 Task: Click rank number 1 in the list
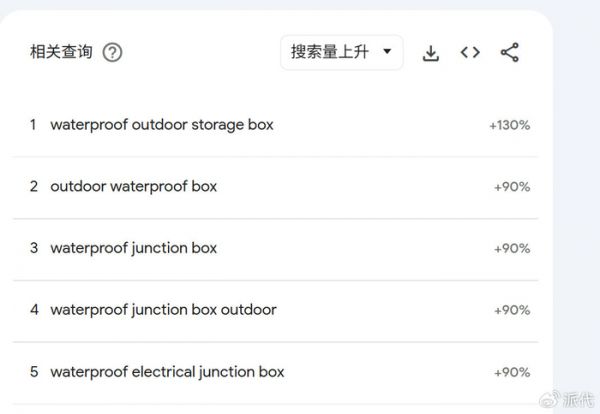click(33, 125)
